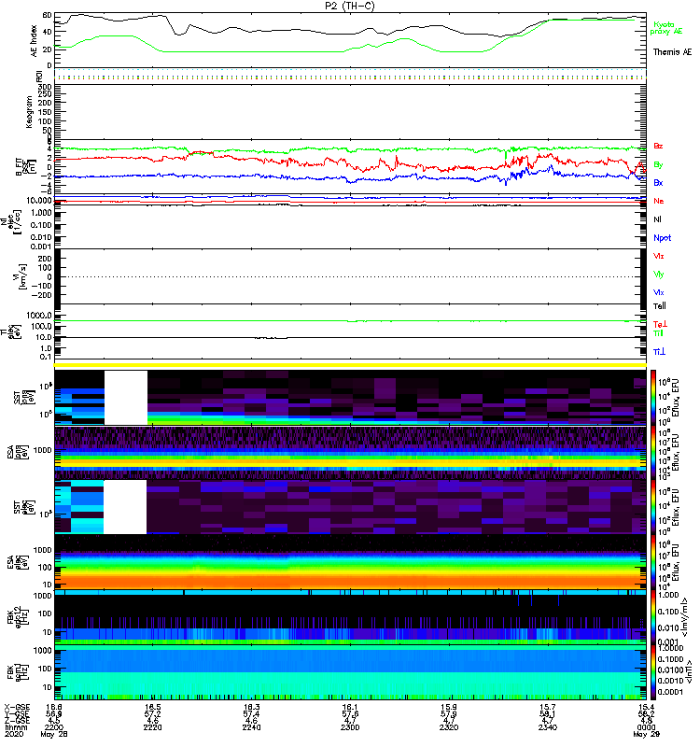Screen dimensions: 700x747
Task: Click the -200 tick on Vi axis
Action: [41, 295]
